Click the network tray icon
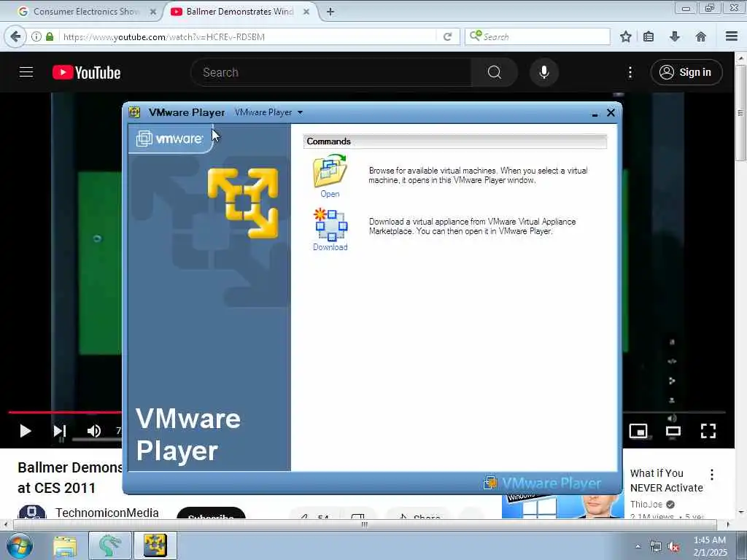 [x=656, y=547]
